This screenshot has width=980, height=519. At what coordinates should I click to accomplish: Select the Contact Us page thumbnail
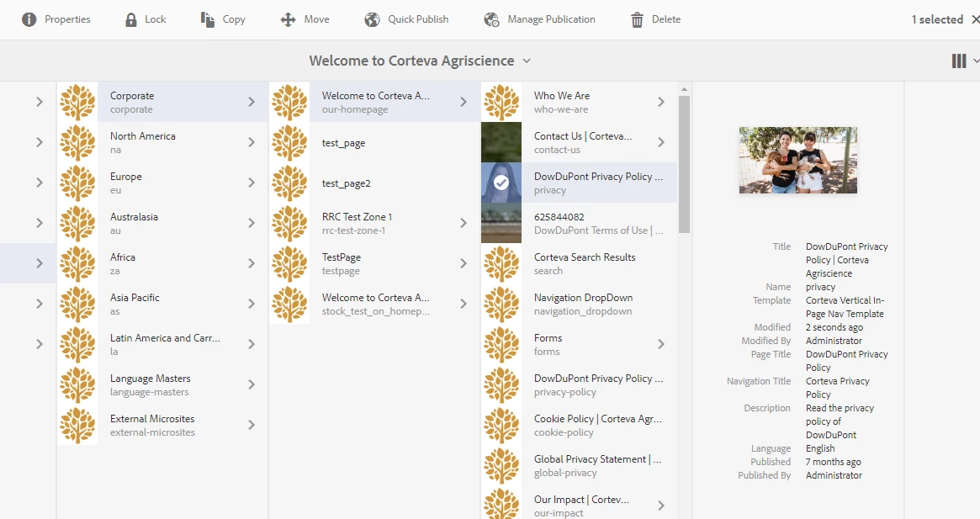pos(501,142)
